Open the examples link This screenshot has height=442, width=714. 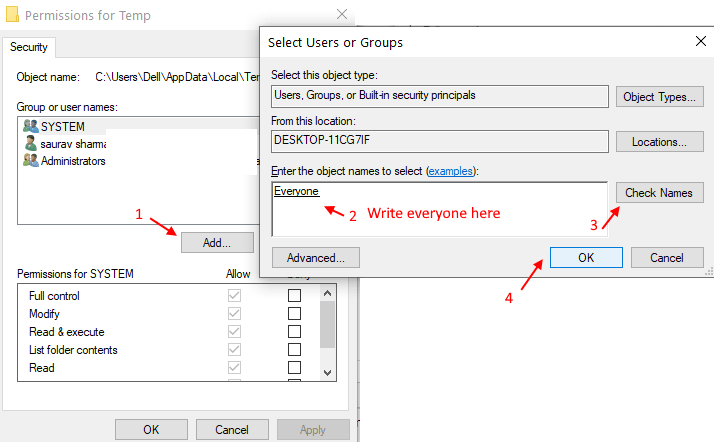tap(451, 171)
